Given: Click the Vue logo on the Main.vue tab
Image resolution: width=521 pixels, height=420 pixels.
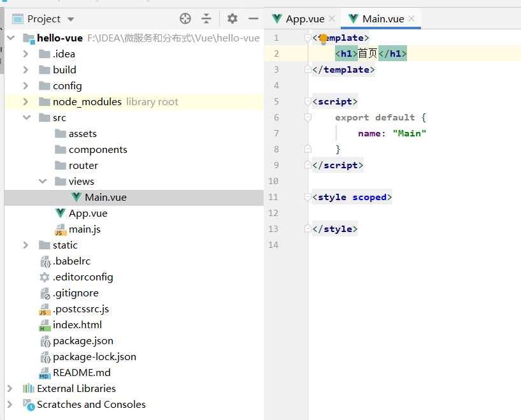Looking at the screenshot, I should 353,18.
